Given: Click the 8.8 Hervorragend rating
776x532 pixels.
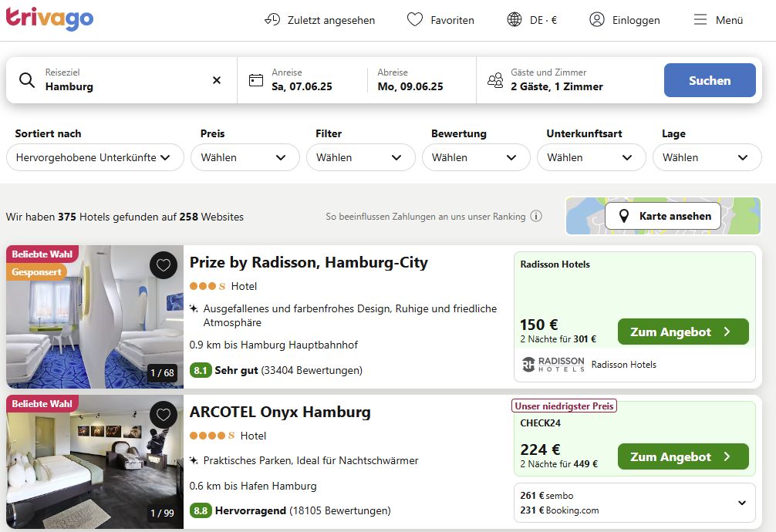Looking at the screenshot, I should [x=290, y=510].
